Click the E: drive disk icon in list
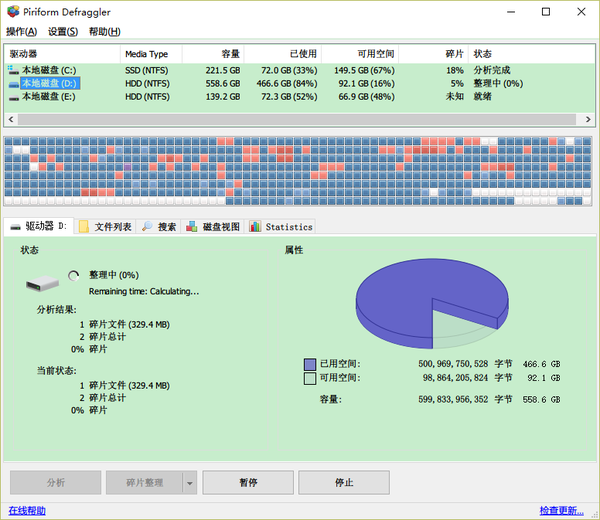Viewport: 600px width, 520px height. point(14,97)
